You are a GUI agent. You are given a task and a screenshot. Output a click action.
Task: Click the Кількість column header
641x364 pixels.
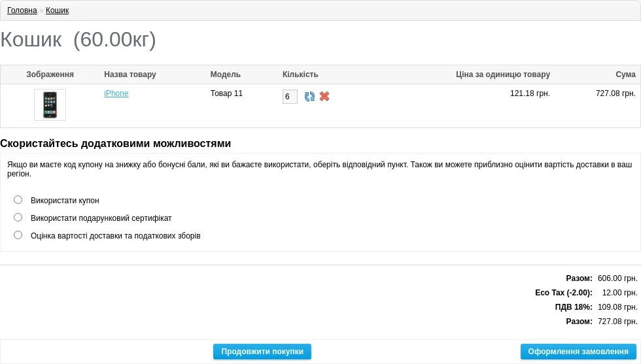point(300,74)
